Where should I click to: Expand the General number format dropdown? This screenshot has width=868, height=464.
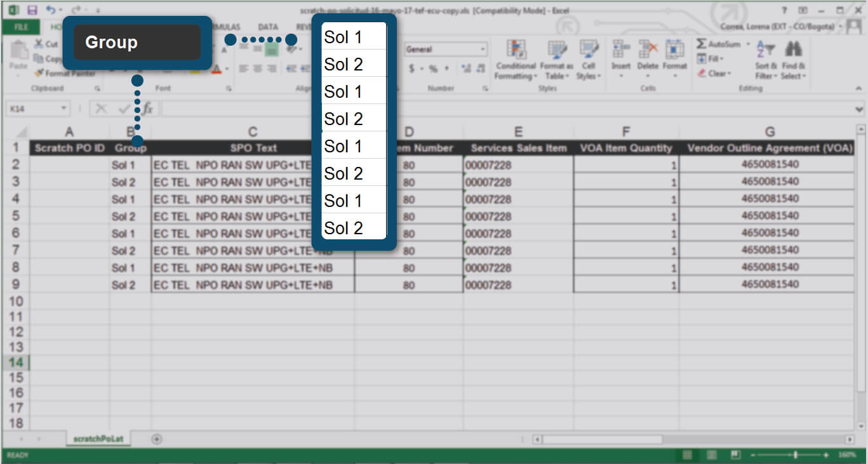tap(483, 50)
